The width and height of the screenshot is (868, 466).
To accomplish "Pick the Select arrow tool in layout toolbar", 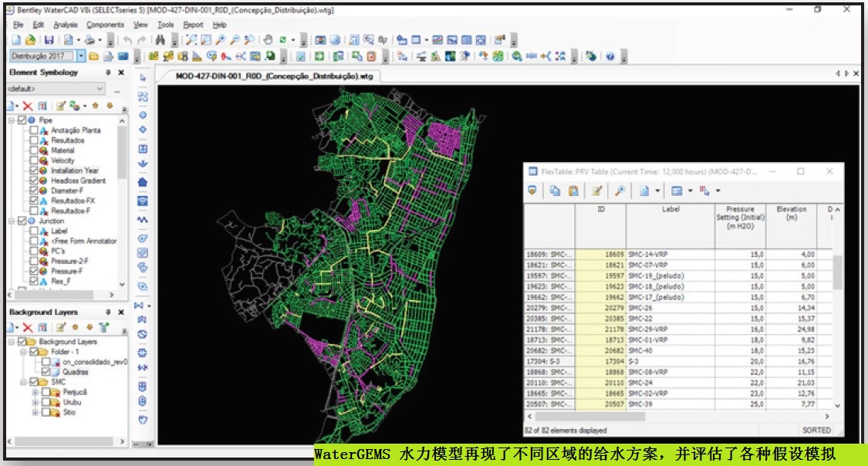I will (x=143, y=78).
